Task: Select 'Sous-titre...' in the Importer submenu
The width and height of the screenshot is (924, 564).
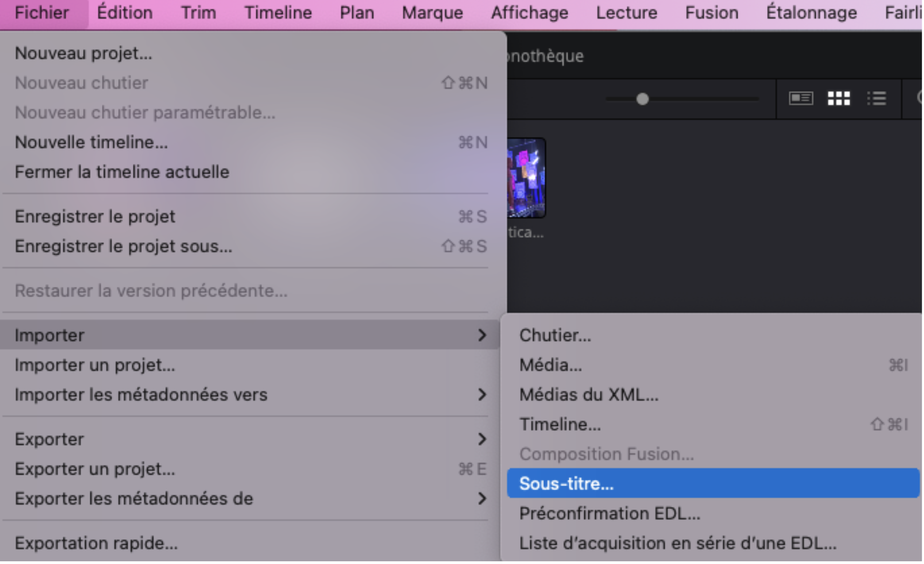Action: pos(567,484)
